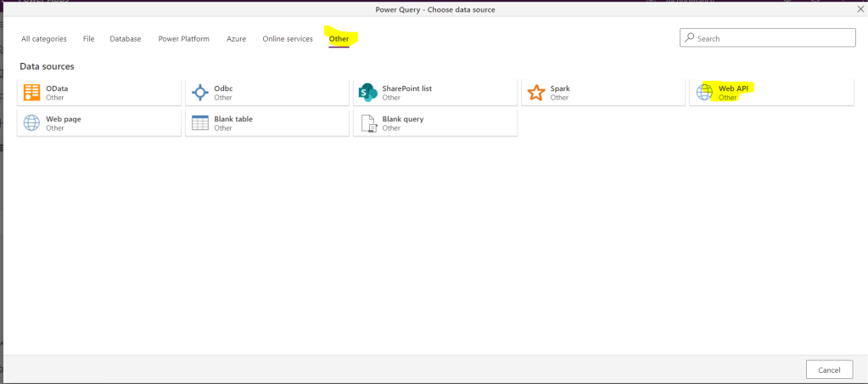This screenshot has width=868, height=384.
Task: Click the OData orange table icon
Action: [32, 93]
